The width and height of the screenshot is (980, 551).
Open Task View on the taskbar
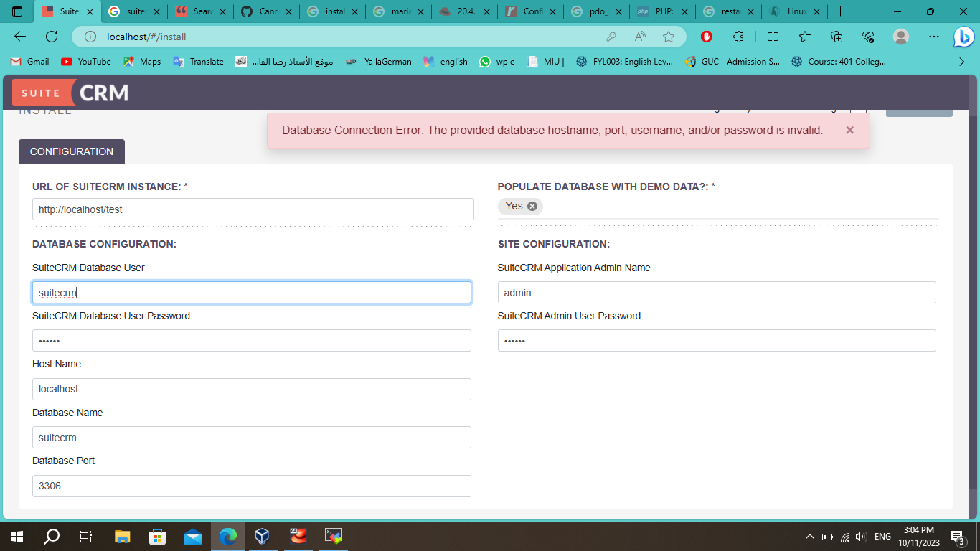[x=86, y=536]
